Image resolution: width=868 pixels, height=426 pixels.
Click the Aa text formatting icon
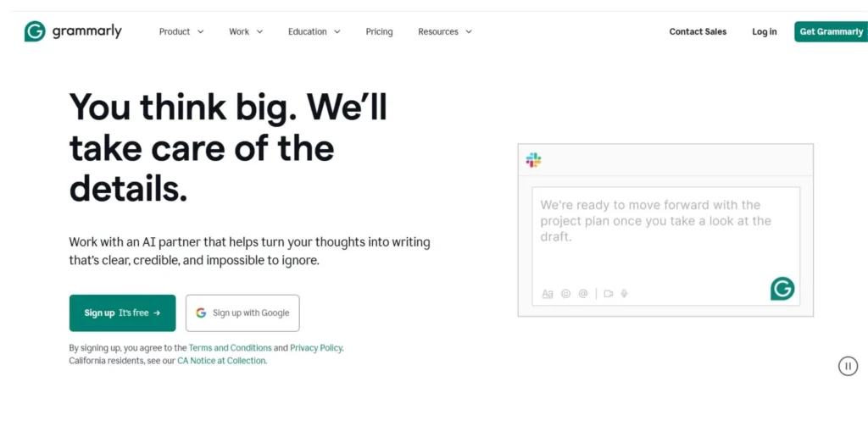pos(548,294)
